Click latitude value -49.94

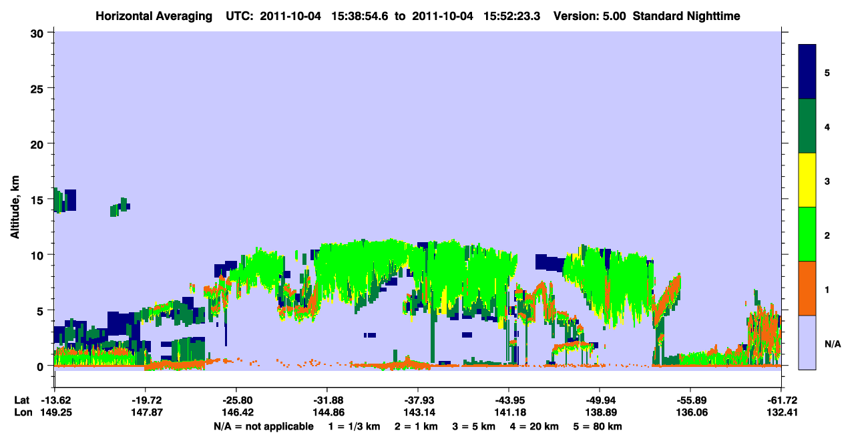pyautogui.click(x=600, y=400)
